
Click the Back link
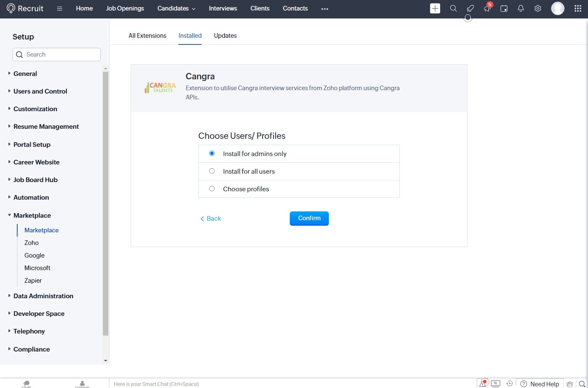211,219
